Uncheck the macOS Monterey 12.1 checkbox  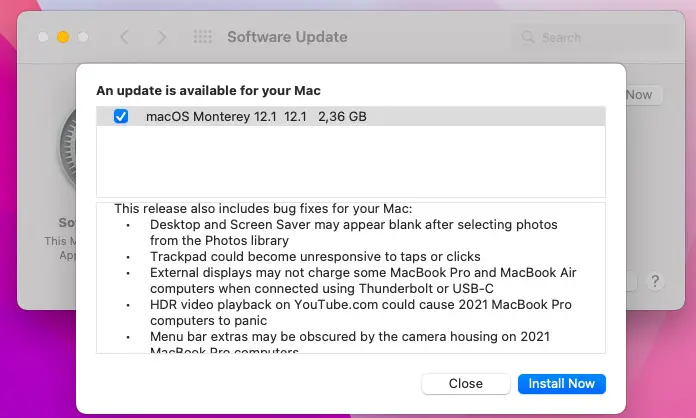click(121, 117)
